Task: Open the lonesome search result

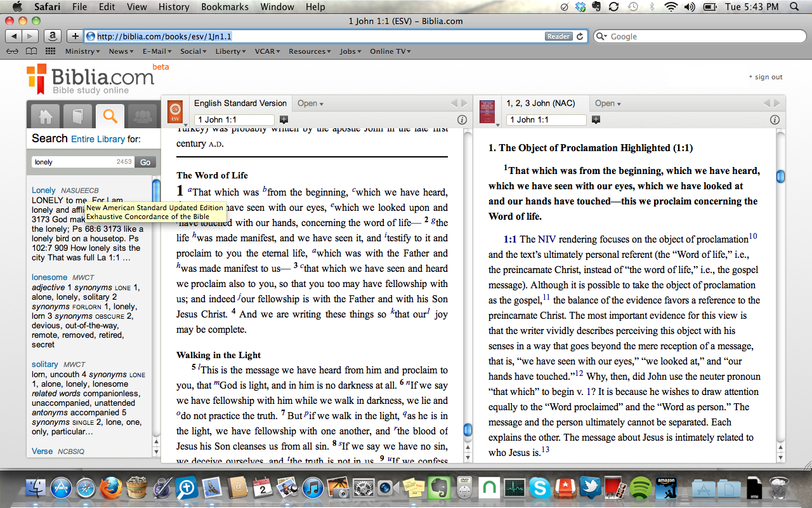Action: point(49,277)
